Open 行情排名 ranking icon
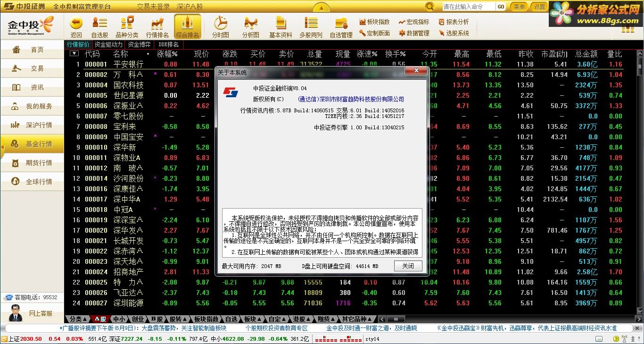This screenshot has height=344, width=644. 157,23
